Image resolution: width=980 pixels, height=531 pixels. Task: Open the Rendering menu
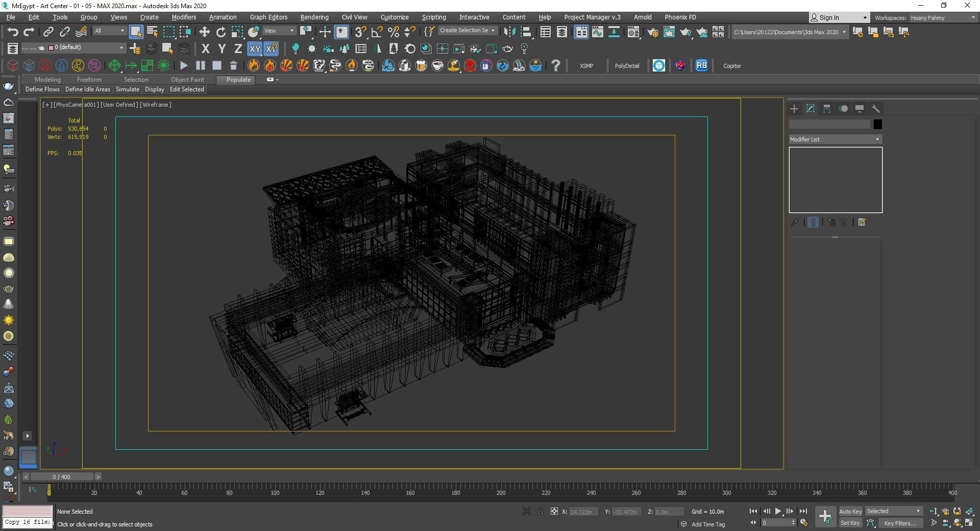[x=314, y=17]
